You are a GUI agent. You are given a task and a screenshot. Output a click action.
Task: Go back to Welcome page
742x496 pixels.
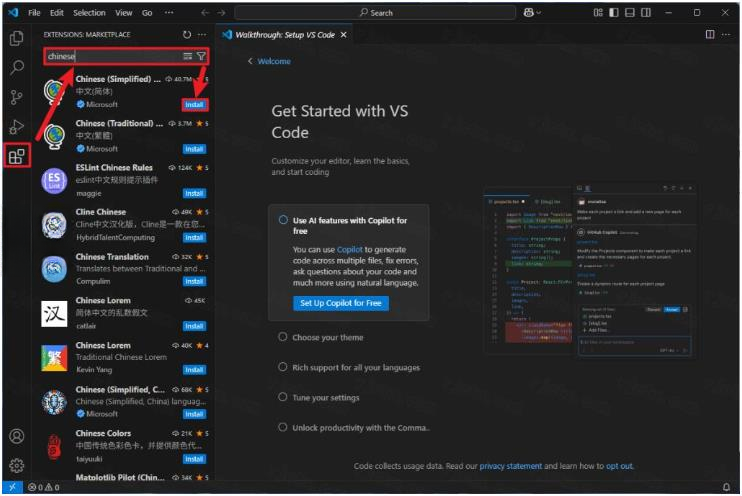[x=269, y=61]
